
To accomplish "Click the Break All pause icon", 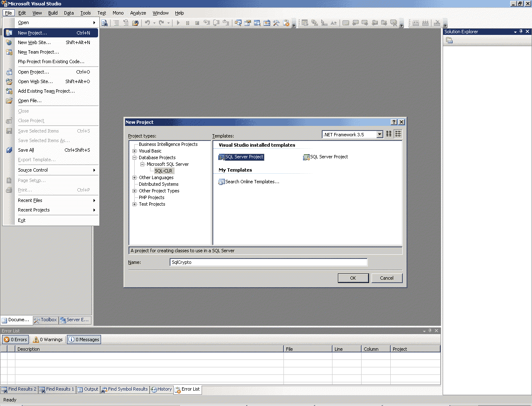I will (x=188, y=23).
